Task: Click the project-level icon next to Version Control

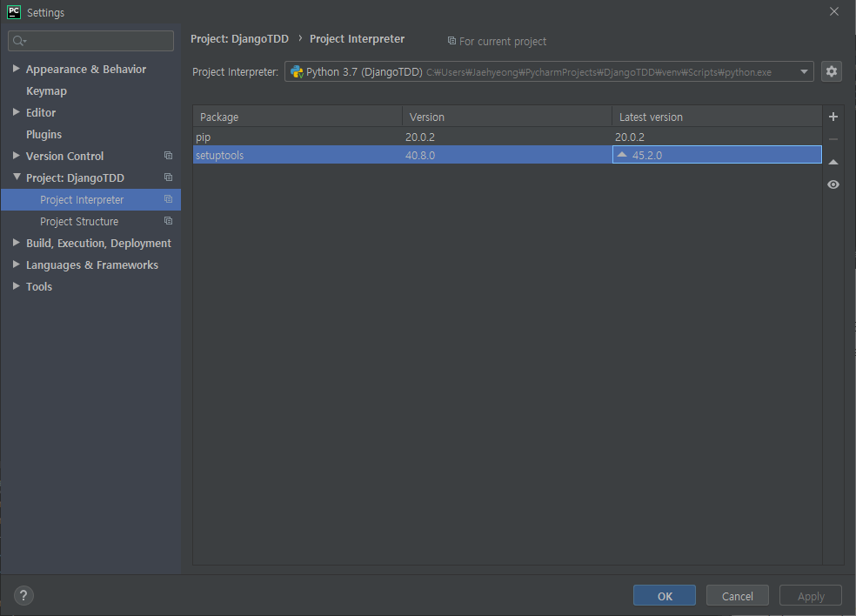Action: [168, 156]
